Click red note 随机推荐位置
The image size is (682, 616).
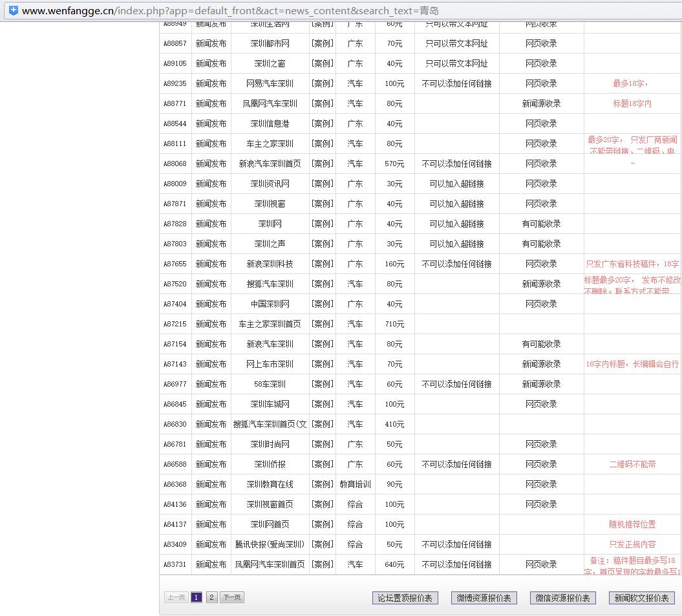point(632,524)
